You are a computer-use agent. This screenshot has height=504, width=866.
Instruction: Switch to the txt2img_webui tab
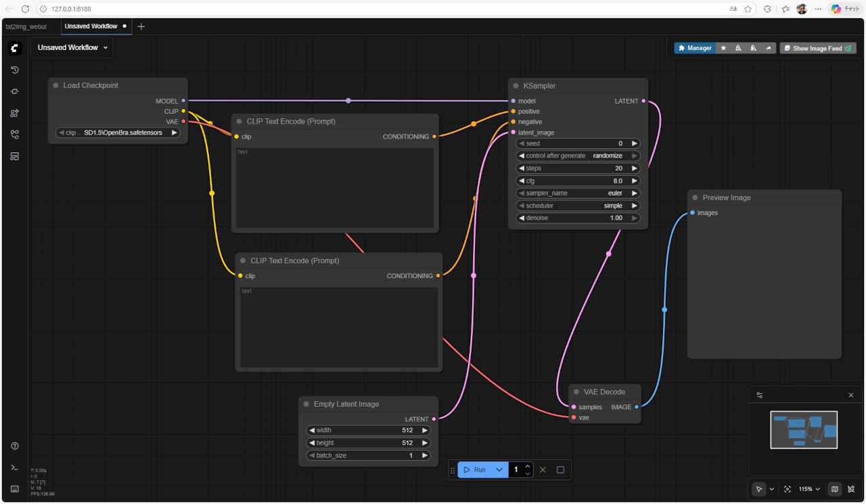26,26
